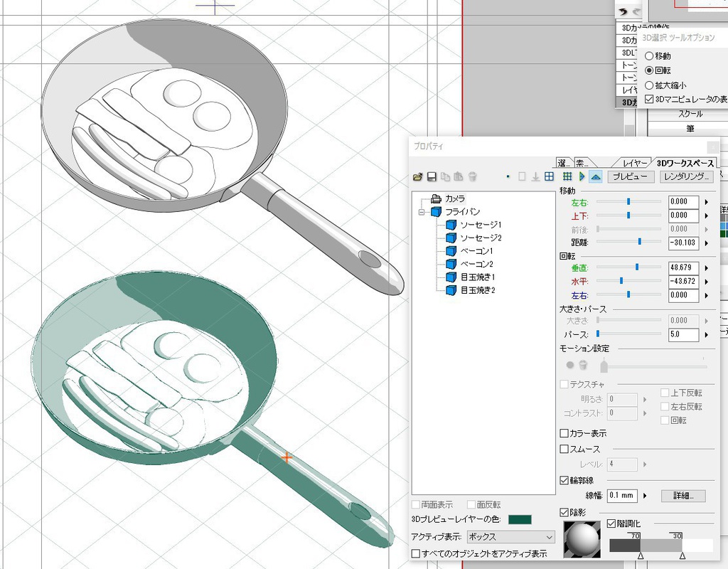Switch to the 選 tab
The width and height of the screenshot is (728, 569).
click(x=563, y=163)
